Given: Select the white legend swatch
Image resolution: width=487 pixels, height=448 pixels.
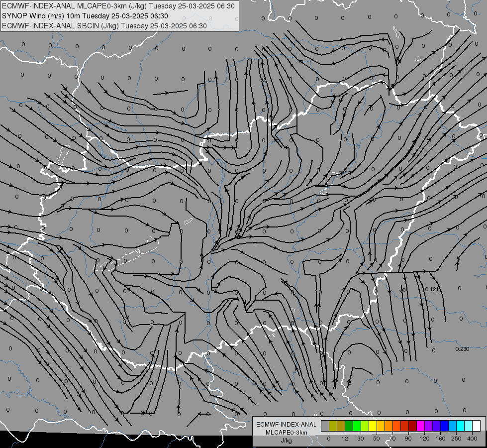Looking at the screenshot, I should coord(477,426).
